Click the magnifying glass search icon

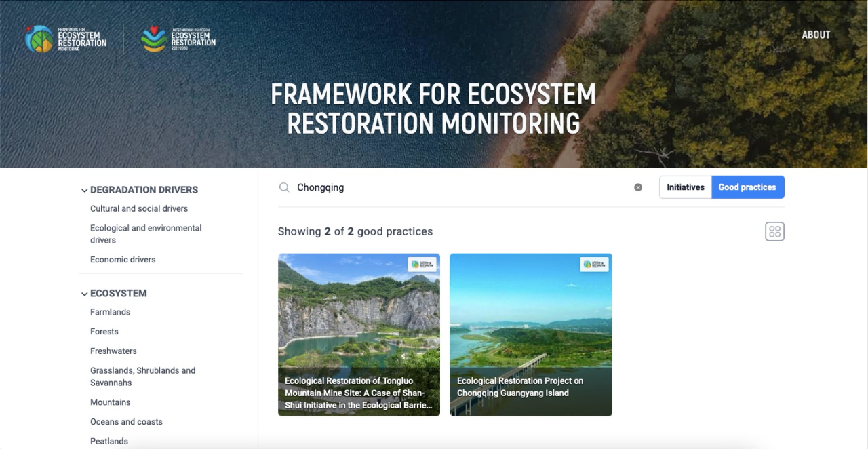284,187
